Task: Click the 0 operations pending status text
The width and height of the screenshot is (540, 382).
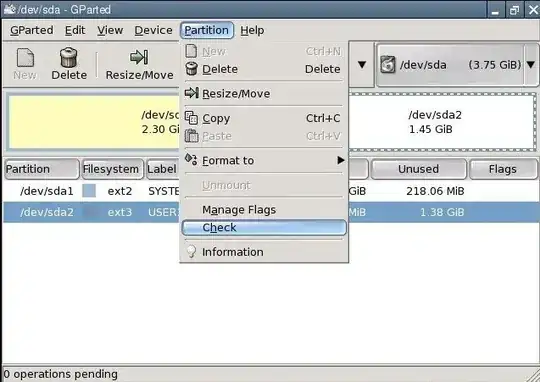Action: 61,374
